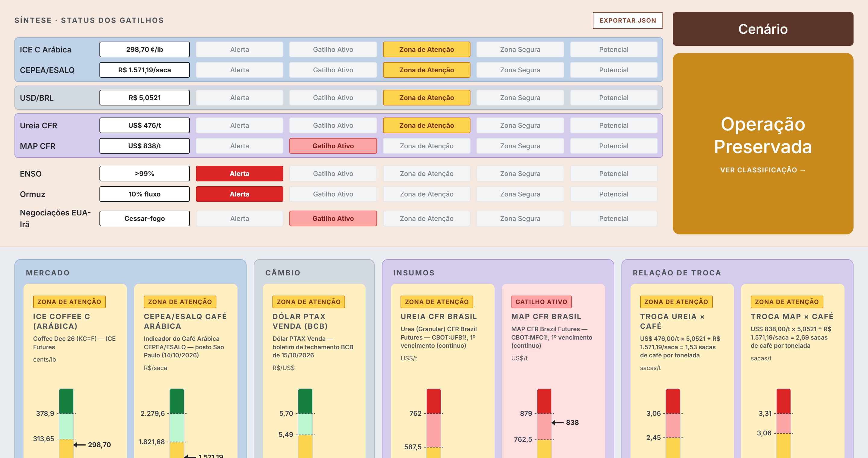This screenshot has height=458, width=868.
Task: Click the Cenário header panel
Action: (x=763, y=29)
